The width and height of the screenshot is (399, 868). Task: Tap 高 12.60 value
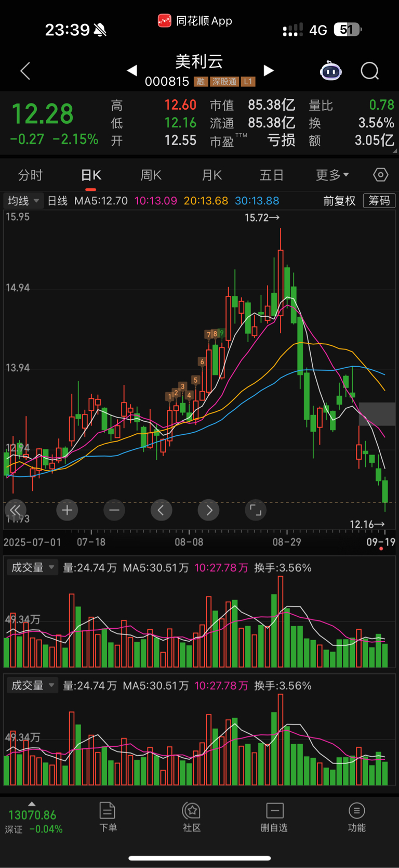[x=180, y=105]
